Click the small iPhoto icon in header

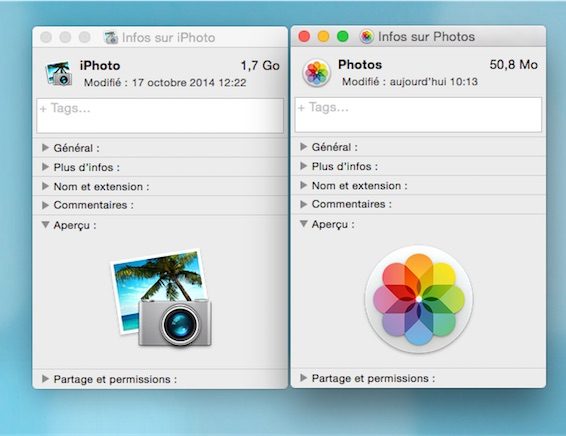(59, 74)
